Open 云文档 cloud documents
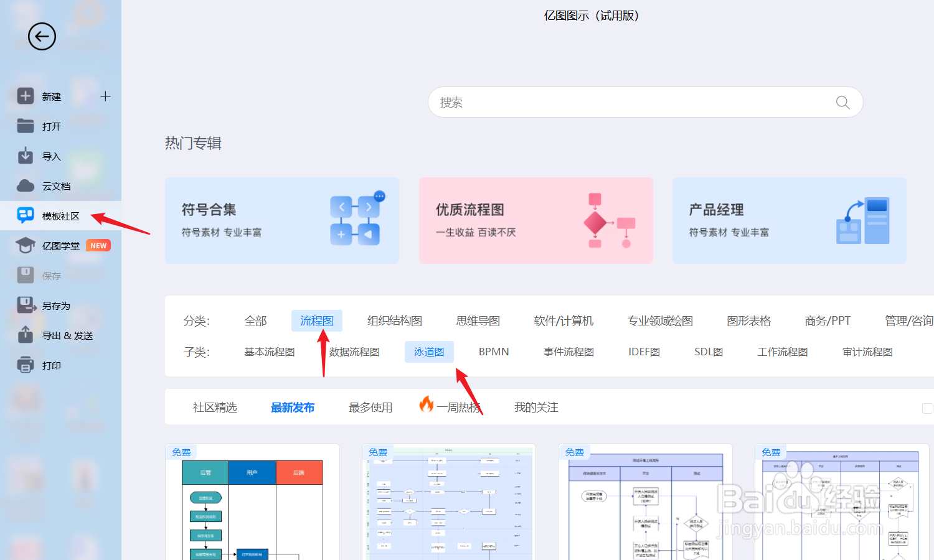The width and height of the screenshot is (934, 560). [25, 185]
